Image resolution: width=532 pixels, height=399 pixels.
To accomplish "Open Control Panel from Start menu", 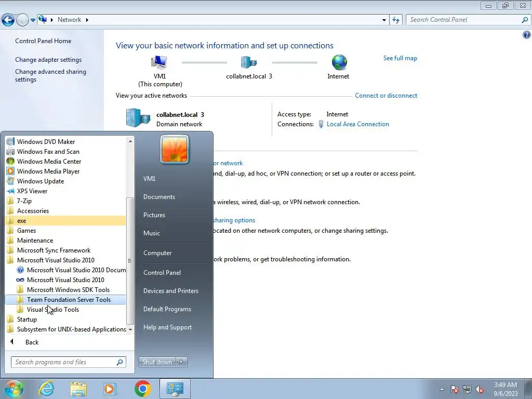I will click(x=162, y=272).
